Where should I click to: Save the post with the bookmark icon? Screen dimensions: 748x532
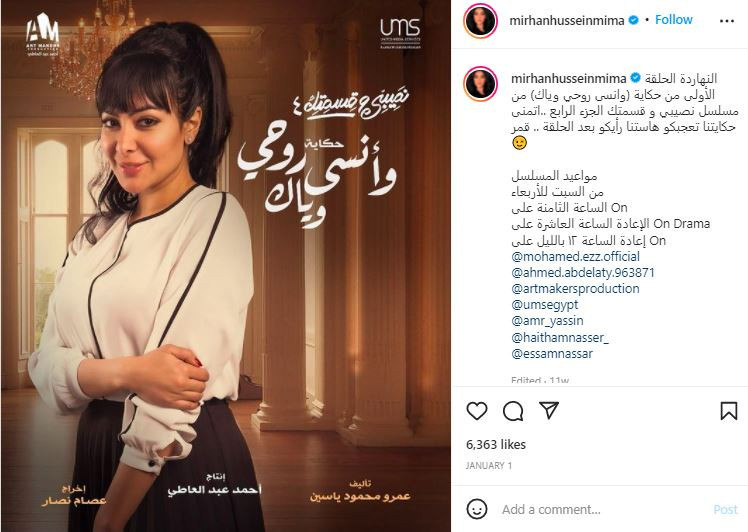click(729, 411)
